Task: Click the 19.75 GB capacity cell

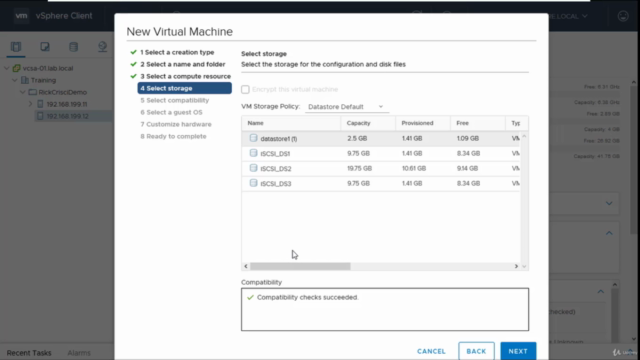Action: (359, 168)
